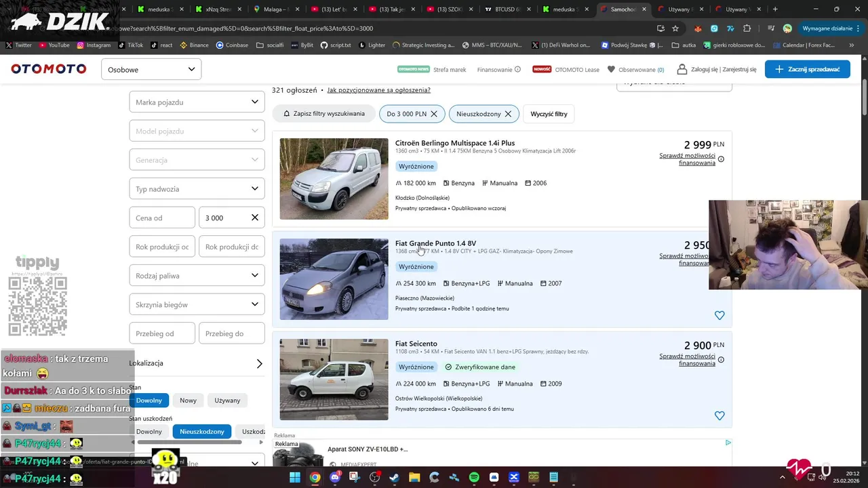
Task: Click the filter panel horizontal scrollbar
Action: click(189, 442)
